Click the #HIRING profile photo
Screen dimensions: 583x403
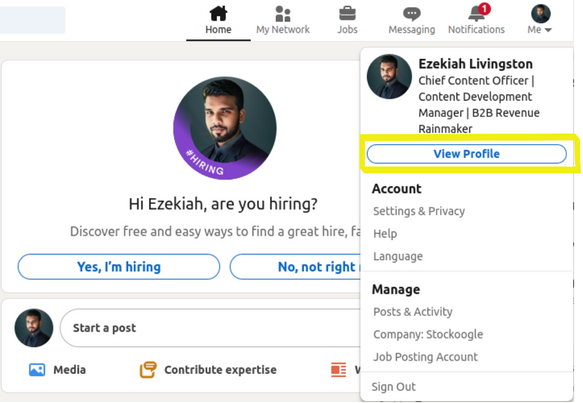pyautogui.click(x=225, y=128)
